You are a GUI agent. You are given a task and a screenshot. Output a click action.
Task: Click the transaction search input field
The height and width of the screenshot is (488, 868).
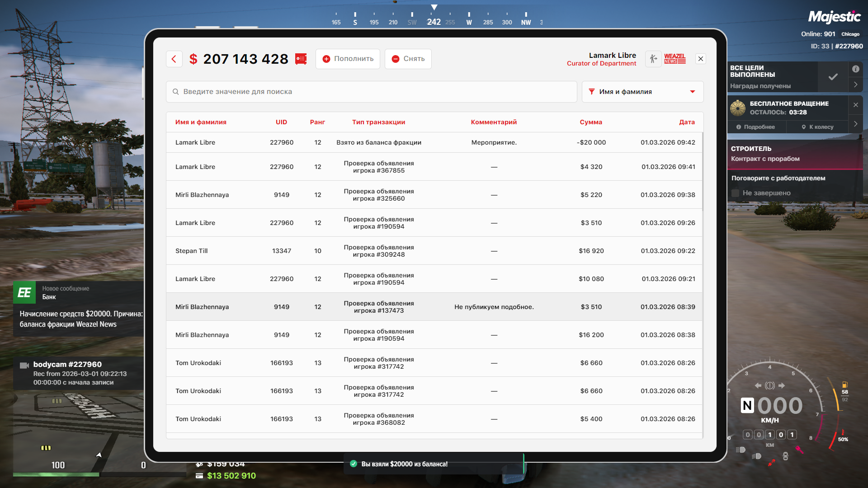pos(371,92)
